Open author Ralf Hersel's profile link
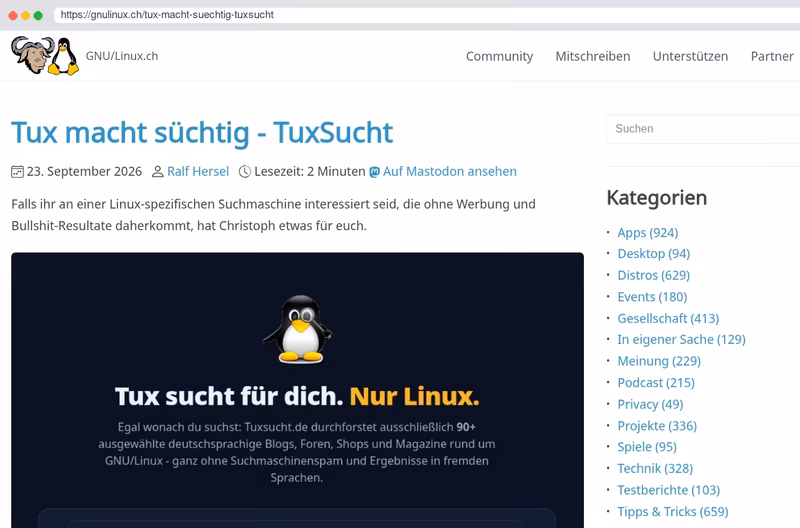This screenshot has height=528, width=800. 198,171
